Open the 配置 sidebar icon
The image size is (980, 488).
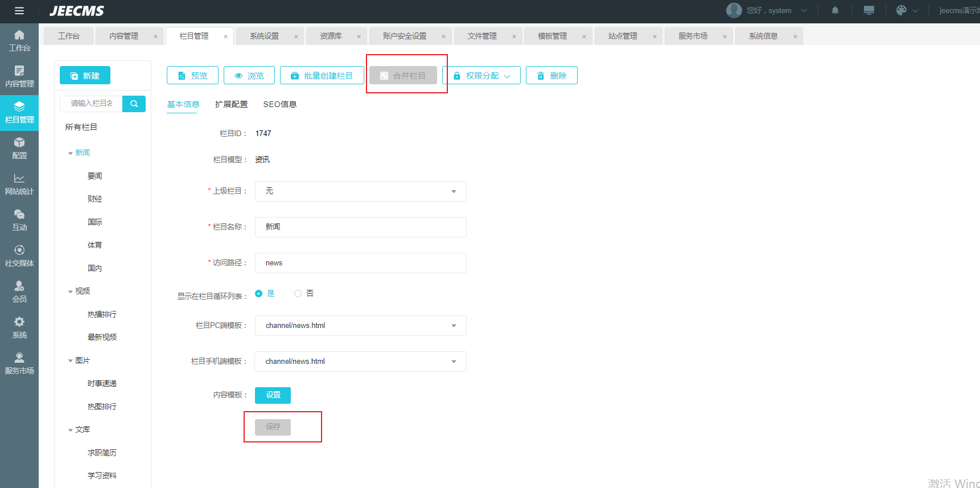pyautogui.click(x=19, y=142)
